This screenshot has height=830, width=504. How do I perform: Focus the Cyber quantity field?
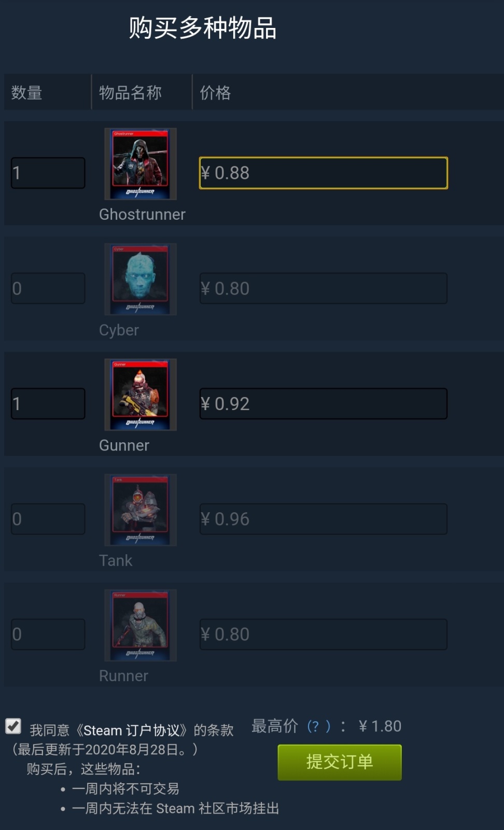[x=48, y=288]
